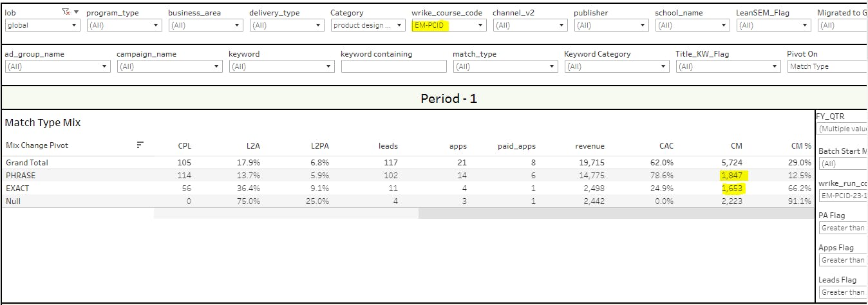Open the Category dropdown showing product design
This screenshot has width=868, height=305.
click(367, 25)
